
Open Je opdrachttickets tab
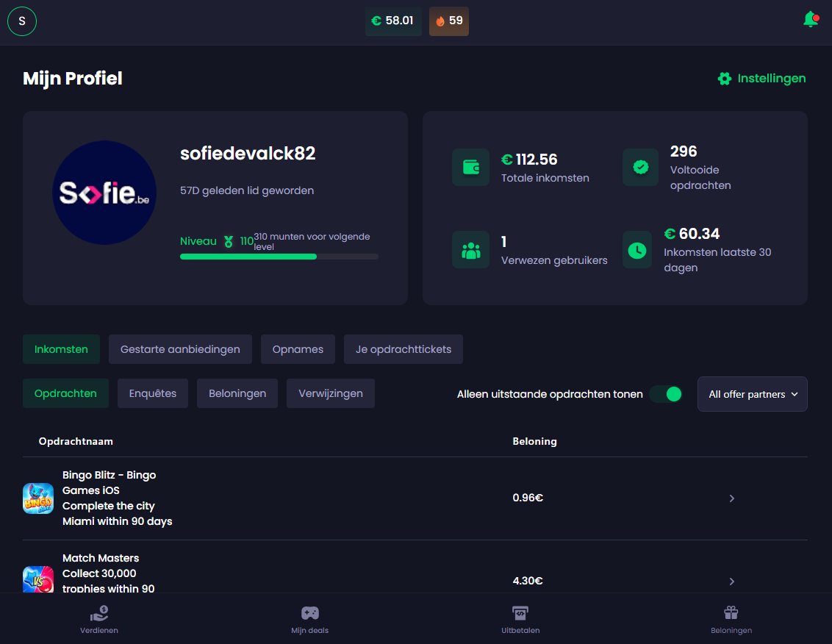pyautogui.click(x=403, y=349)
